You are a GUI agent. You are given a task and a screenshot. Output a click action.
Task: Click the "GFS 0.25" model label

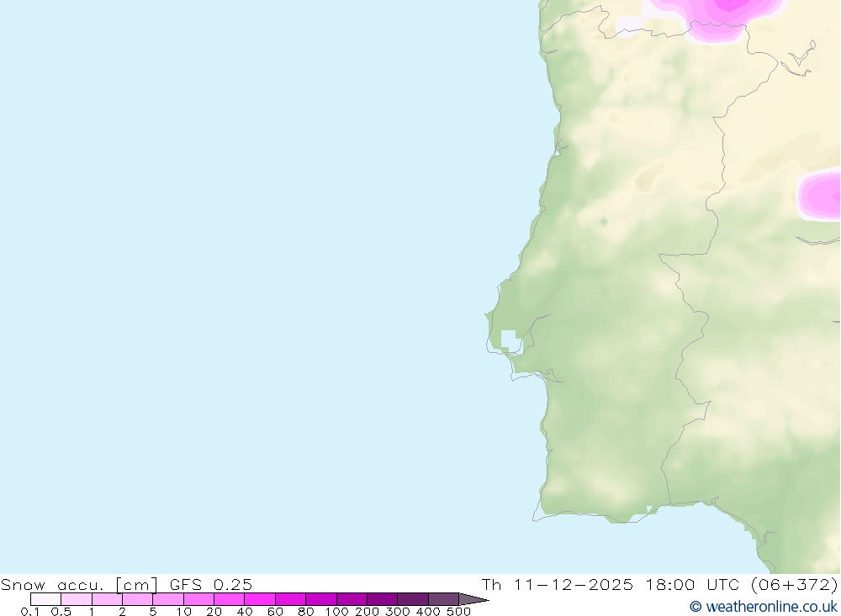click(x=211, y=584)
